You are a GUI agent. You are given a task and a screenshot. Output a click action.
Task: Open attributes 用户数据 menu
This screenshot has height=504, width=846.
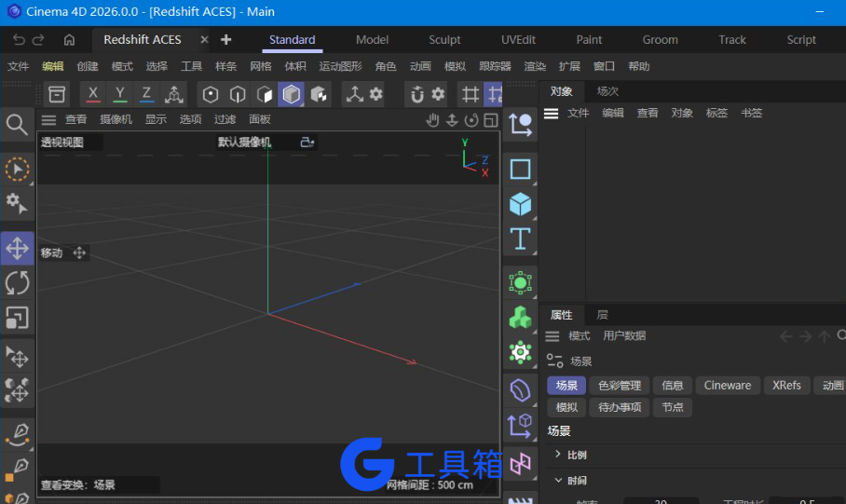point(624,335)
